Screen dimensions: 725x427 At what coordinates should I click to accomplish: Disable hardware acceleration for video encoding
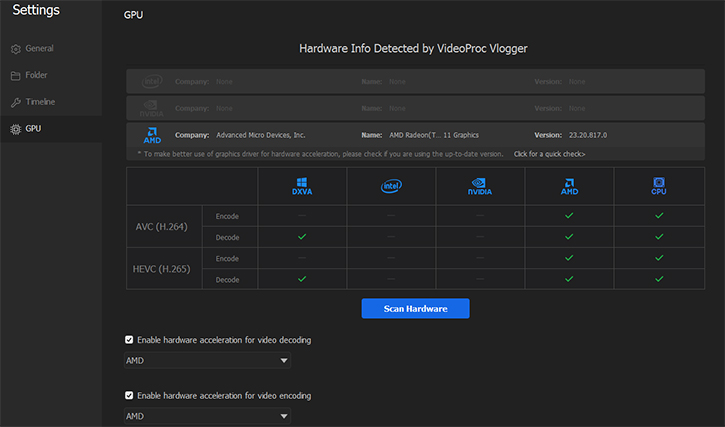(129, 395)
